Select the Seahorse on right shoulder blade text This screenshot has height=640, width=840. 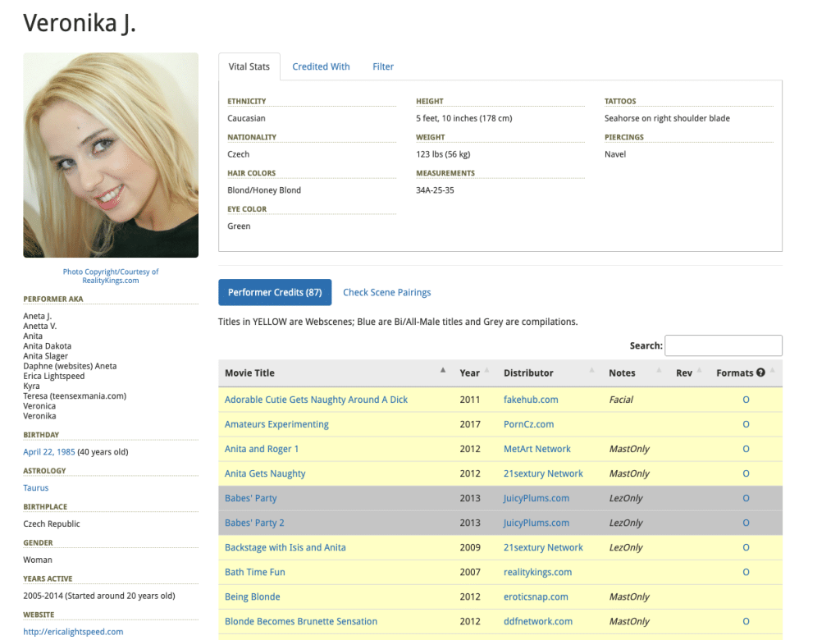[x=667, y=118]
